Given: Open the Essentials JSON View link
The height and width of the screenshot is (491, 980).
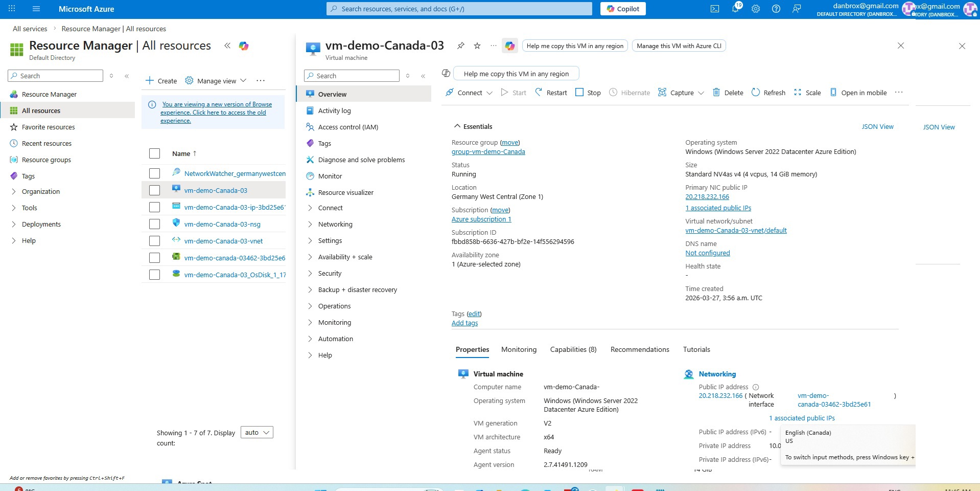Looking at the screenshot, I should point(877,126).
